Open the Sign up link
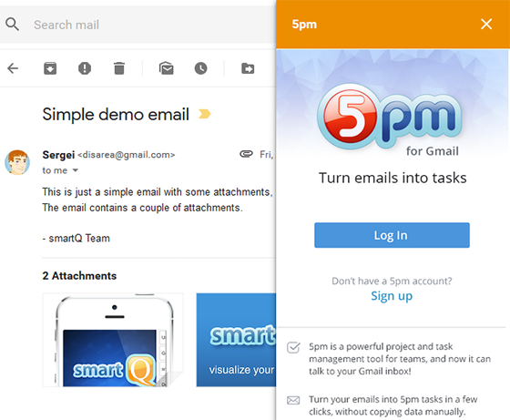The width and height of the screenshot is (510, 420). 392,296
